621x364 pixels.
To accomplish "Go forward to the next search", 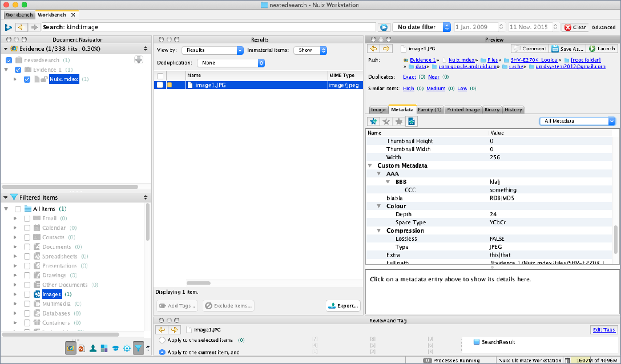I will click(34, 27).
